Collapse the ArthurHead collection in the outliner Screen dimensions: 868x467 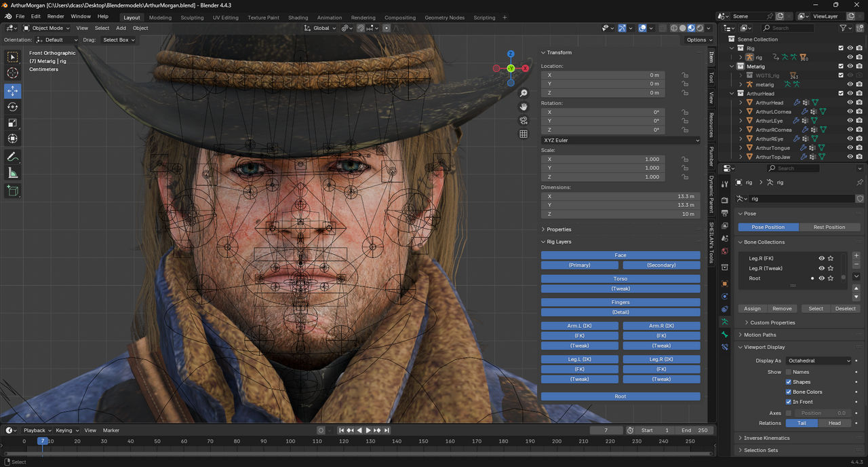pos(732,94)
